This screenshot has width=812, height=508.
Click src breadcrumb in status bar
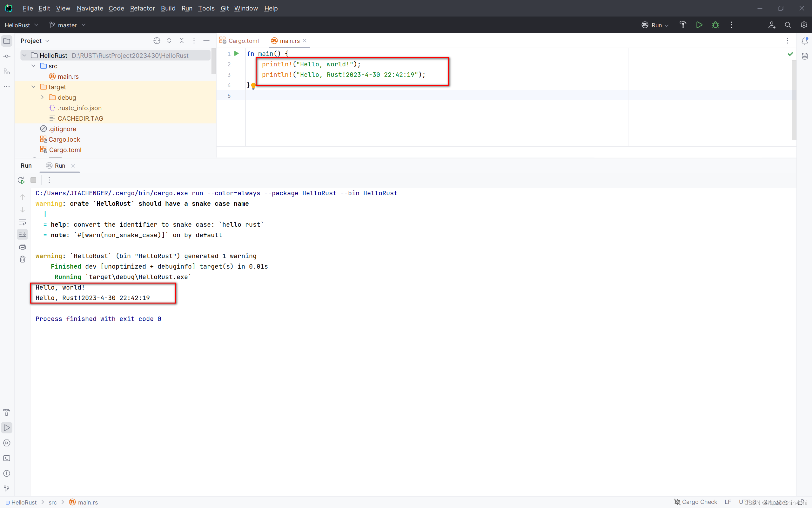52,502
